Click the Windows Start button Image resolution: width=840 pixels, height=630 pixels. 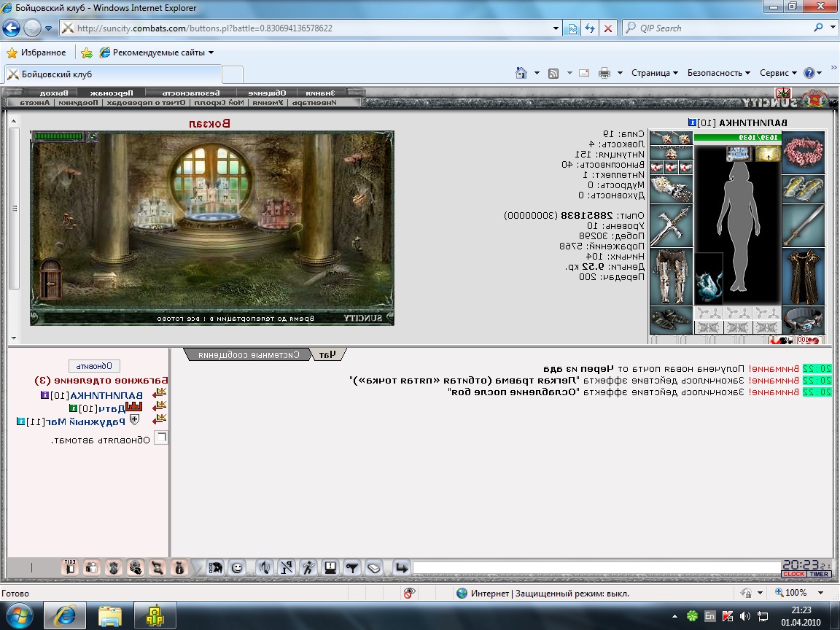click(x=19, y=615)
